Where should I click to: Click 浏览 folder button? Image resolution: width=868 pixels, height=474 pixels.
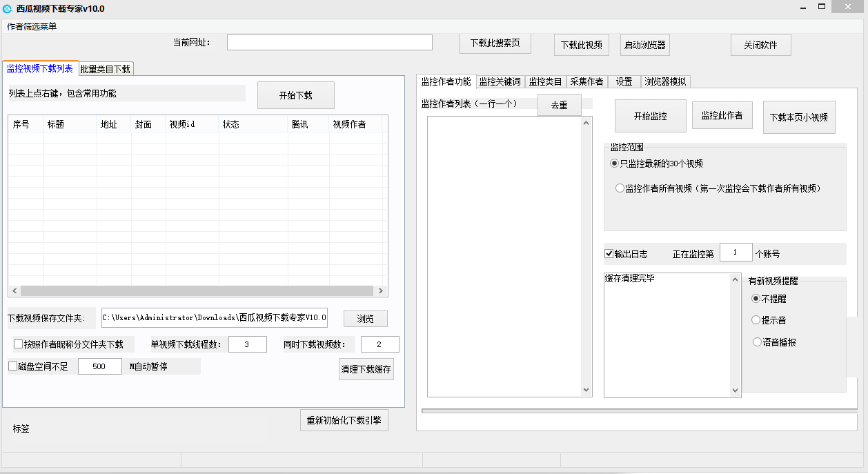tap(366, 319)
